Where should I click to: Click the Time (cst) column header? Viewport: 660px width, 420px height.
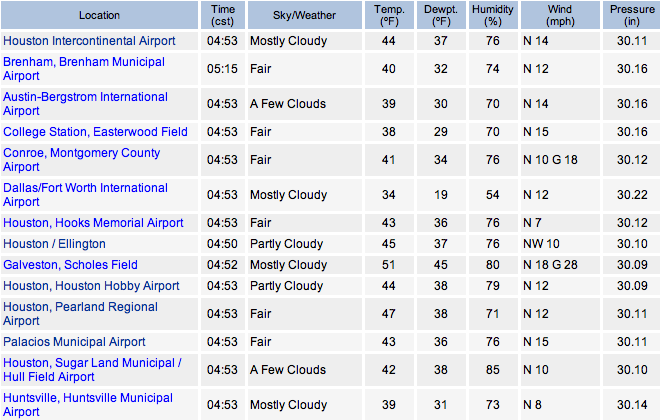point(221,16)
